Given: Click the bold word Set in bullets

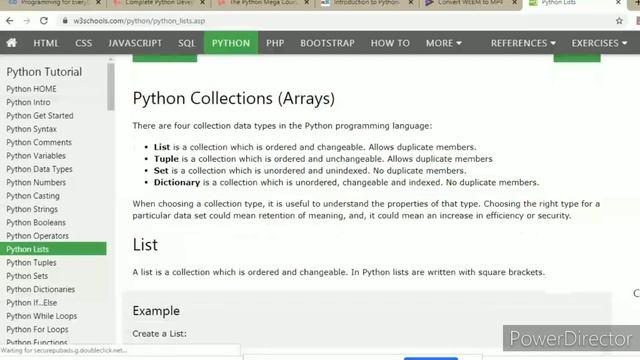Looking at the screenshot, I should coord(161,171).
